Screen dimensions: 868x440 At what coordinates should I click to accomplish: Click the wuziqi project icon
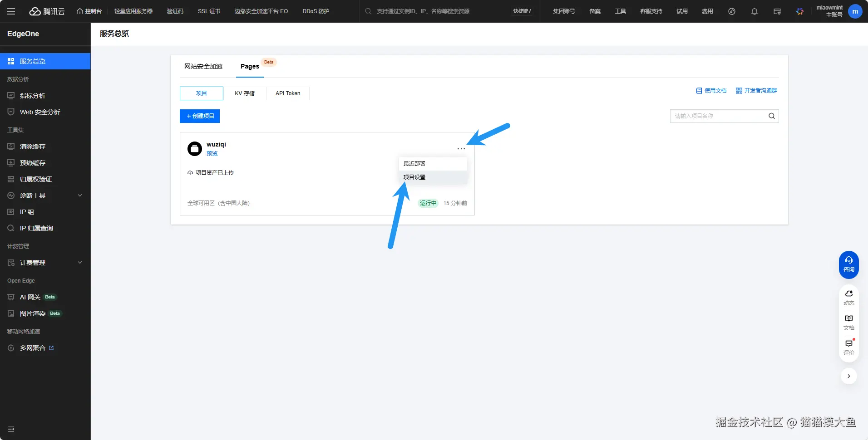click(x=195, y=149)
